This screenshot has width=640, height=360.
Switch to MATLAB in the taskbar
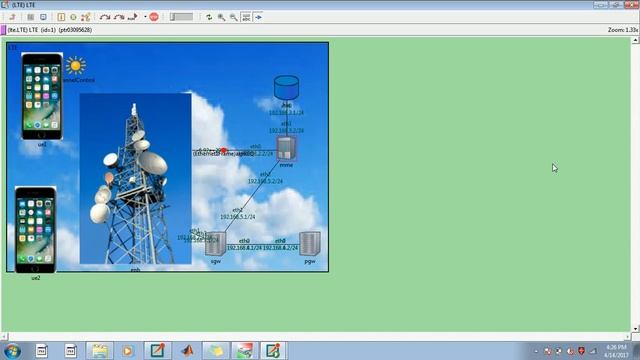187,351
